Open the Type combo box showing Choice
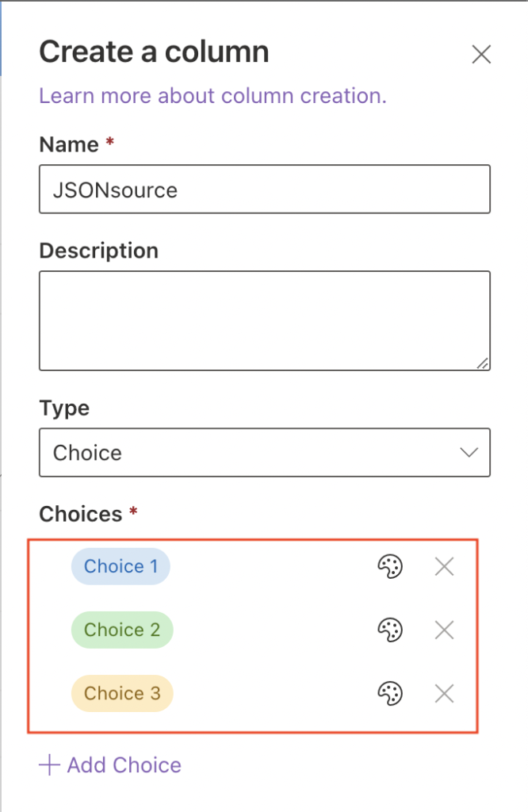 pyautogui.click(x=265, y=453)
